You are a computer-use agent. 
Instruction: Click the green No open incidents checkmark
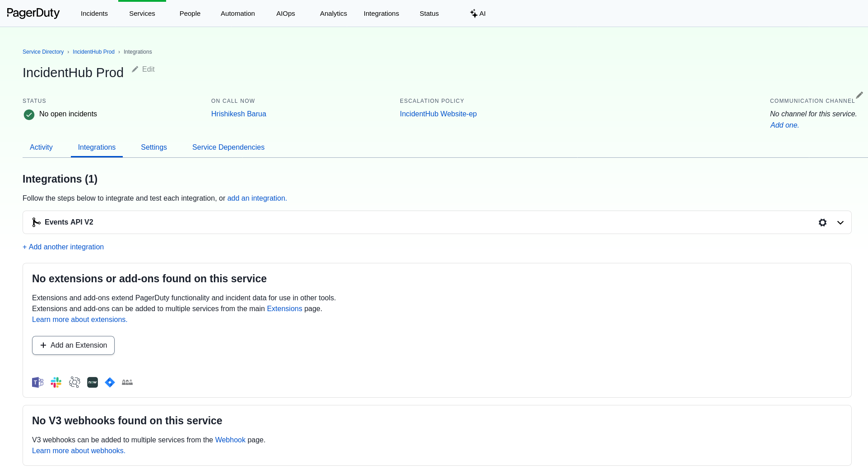tap(29, 115)
